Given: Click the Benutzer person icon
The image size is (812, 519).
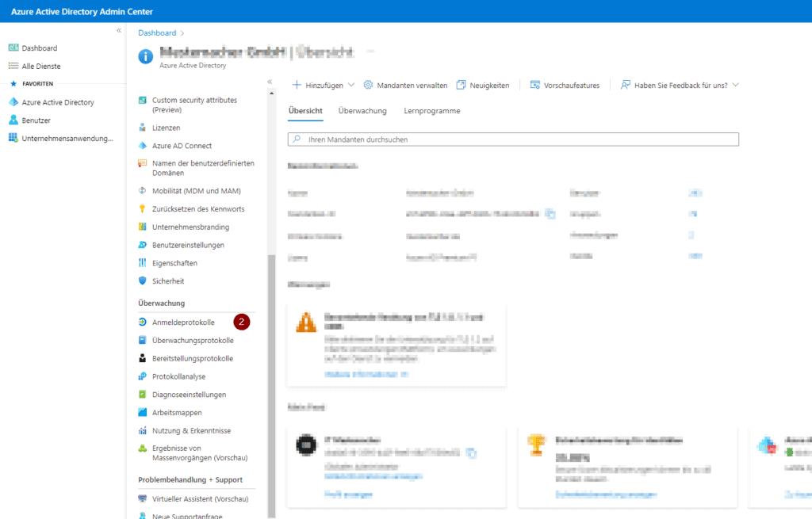Looking at the screenshot, I should point(13,120).
